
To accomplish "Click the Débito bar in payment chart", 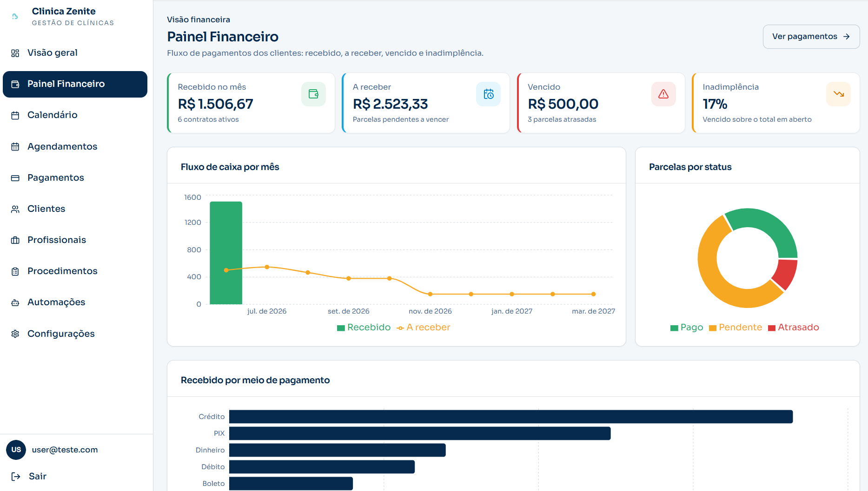I will click(322, 467).
